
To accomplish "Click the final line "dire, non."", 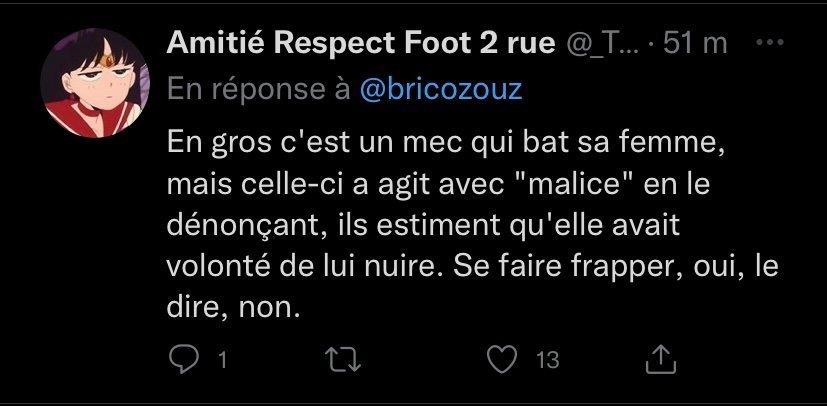I will tap(234, 310).
